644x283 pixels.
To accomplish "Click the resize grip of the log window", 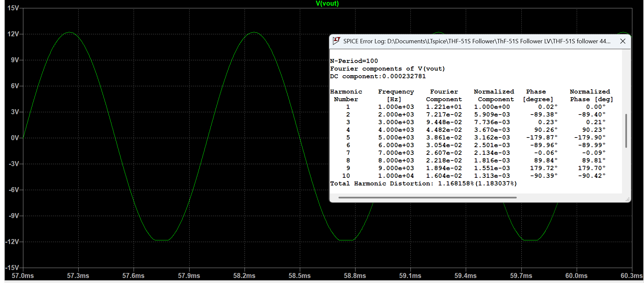I will pos(627,199).
